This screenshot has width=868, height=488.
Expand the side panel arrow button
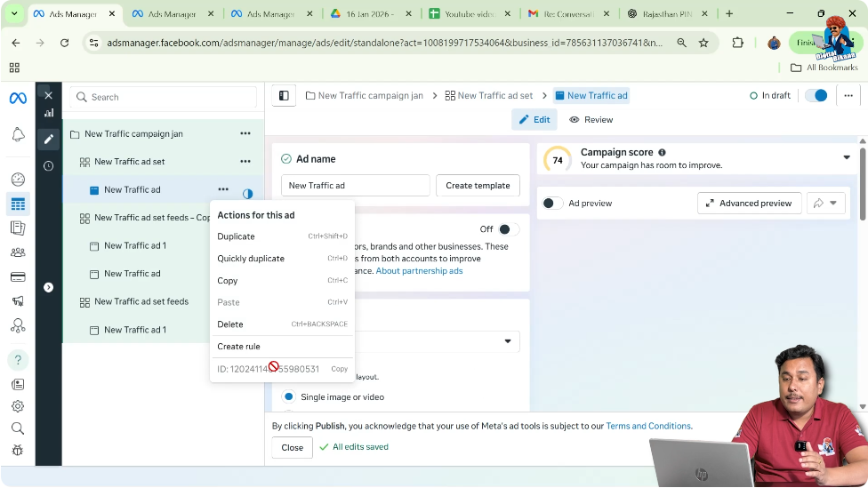point(49,287)
